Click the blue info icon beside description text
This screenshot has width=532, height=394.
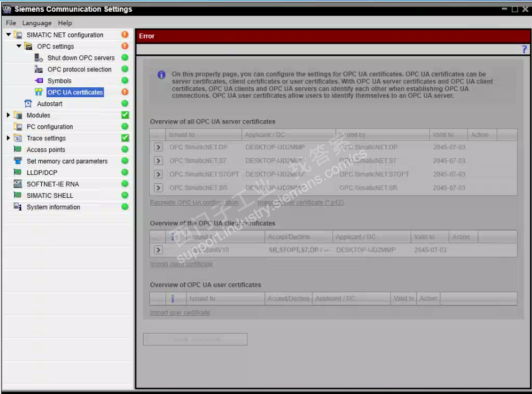161,75
